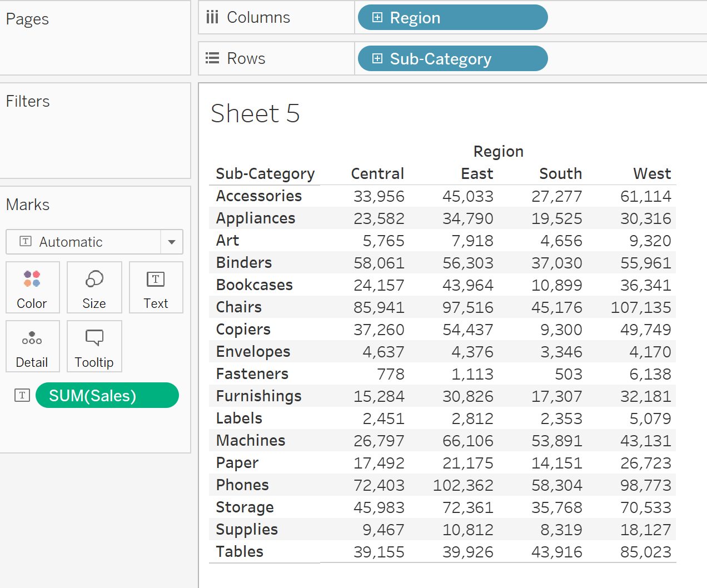Click the Sub-Category field header label
This screenshot has height=588, width=707.
pyautogui.click(x=265, y=173)
